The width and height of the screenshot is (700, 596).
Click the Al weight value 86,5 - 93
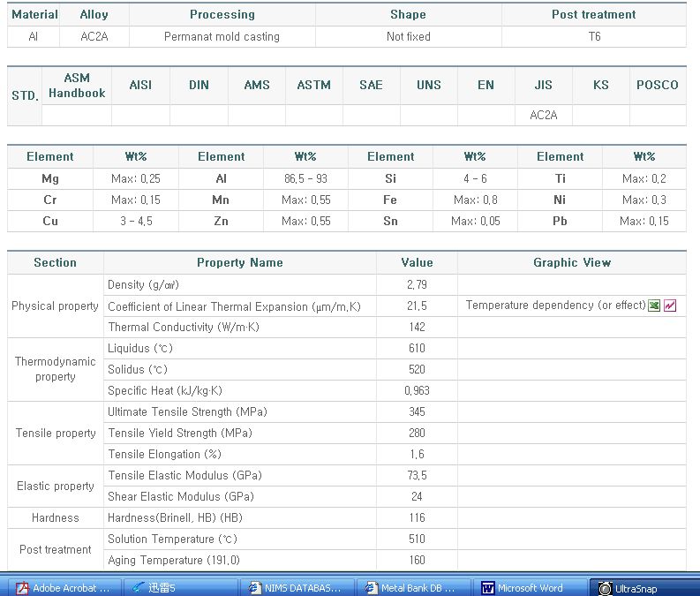(305, 178)
